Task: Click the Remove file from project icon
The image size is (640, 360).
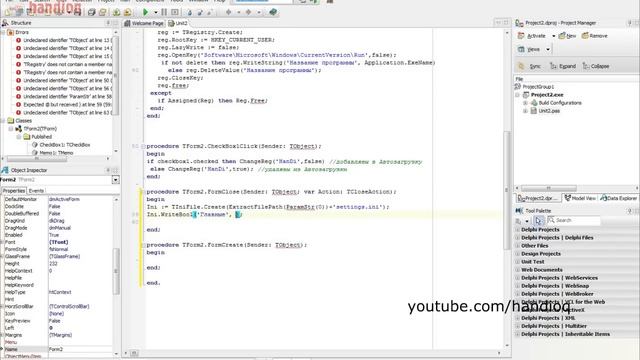Action: pos(127,12)
